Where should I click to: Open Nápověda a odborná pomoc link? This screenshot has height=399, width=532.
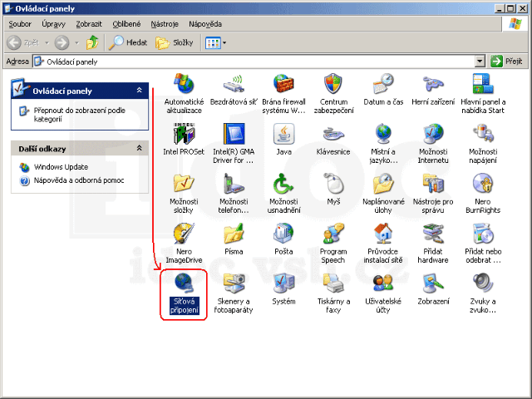pos(79,180)
